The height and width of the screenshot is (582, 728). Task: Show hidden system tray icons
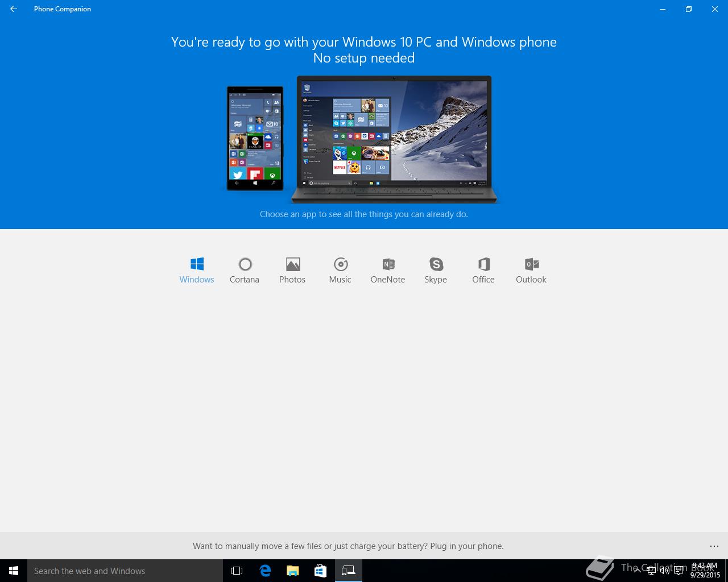point(637,571)
